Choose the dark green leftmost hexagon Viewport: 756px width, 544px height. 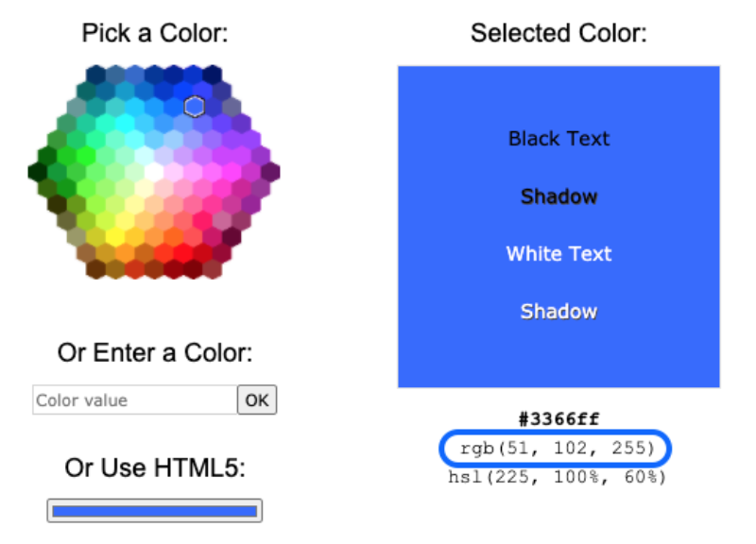click(x=38, y=172)
